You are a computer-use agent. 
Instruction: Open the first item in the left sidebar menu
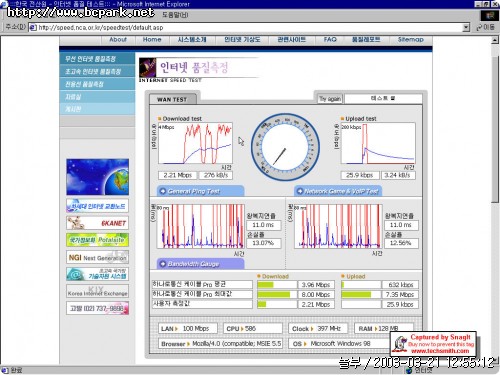(97, 59)
